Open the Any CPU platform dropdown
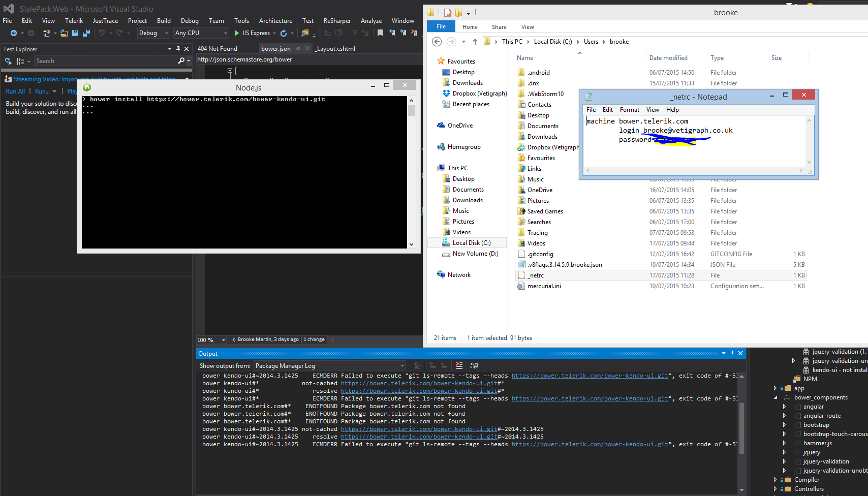The height and width of the screenshot is (496, 868). coord(202,33)
